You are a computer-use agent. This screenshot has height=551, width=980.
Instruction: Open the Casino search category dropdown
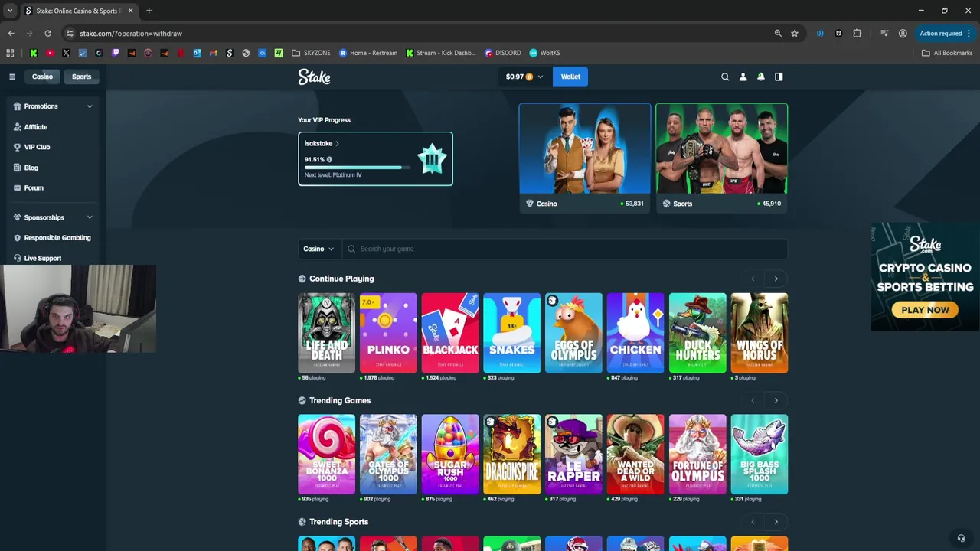coord(318,249)
